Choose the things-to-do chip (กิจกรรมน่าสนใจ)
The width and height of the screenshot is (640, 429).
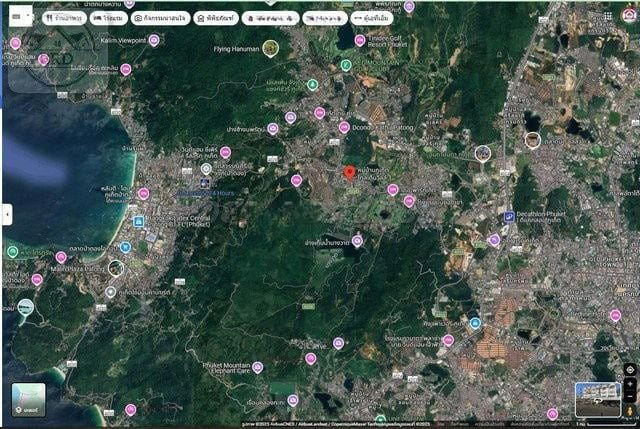click(160, 17)
